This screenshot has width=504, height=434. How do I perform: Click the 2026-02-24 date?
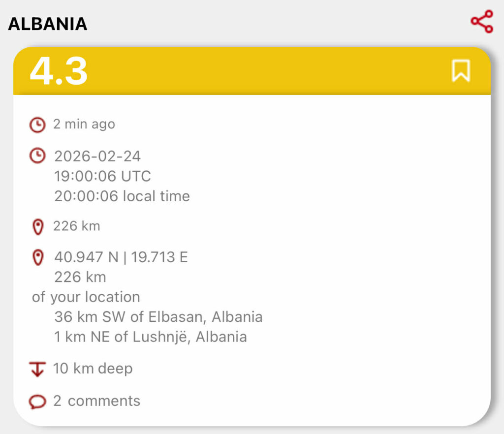[x=97, y=156]
